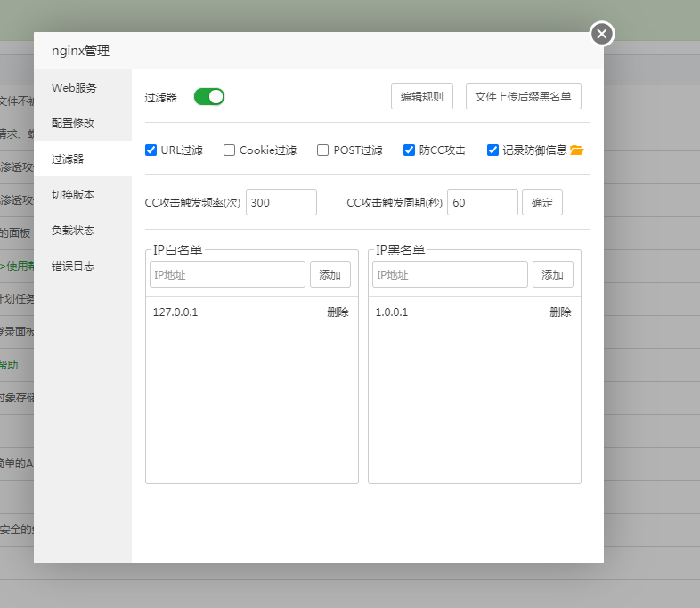Image resolution: width=700 pixels, height=608 pixels.
Task: Confirm CC settings with 确定
Action: point(542,202)
